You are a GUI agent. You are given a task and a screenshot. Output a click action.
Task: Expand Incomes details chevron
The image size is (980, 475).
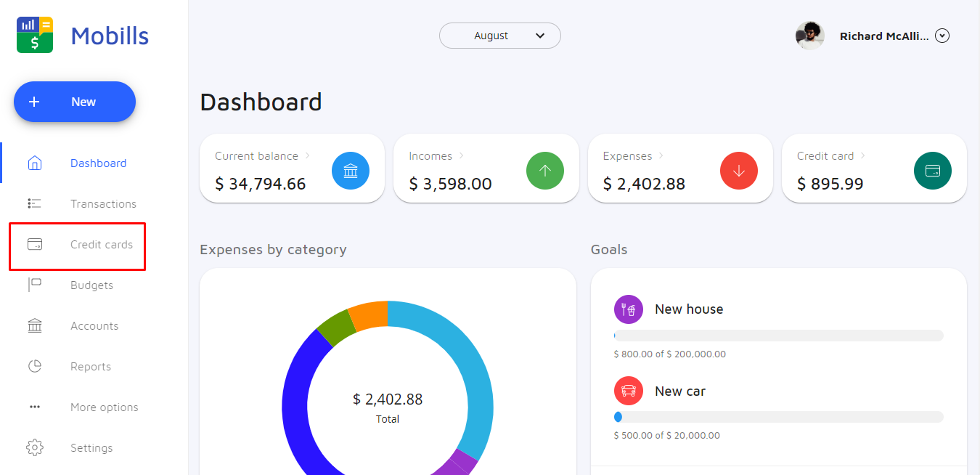462,155
